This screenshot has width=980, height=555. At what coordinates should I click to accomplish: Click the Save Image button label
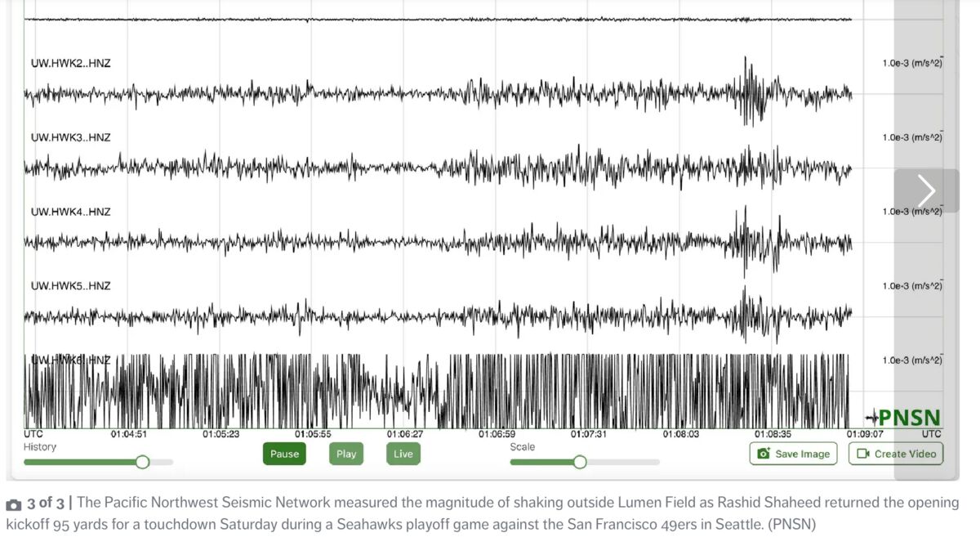802,454
